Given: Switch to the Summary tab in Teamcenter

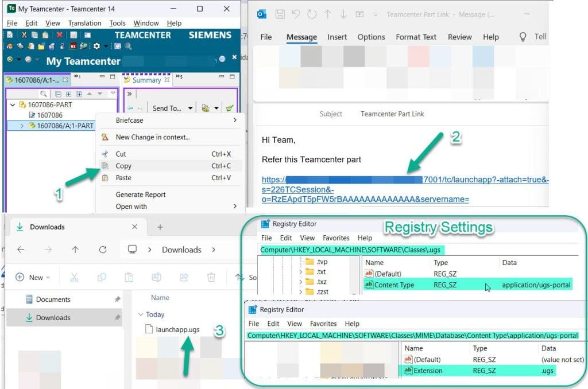Looking at the screenshot, I should click(146, 80).
